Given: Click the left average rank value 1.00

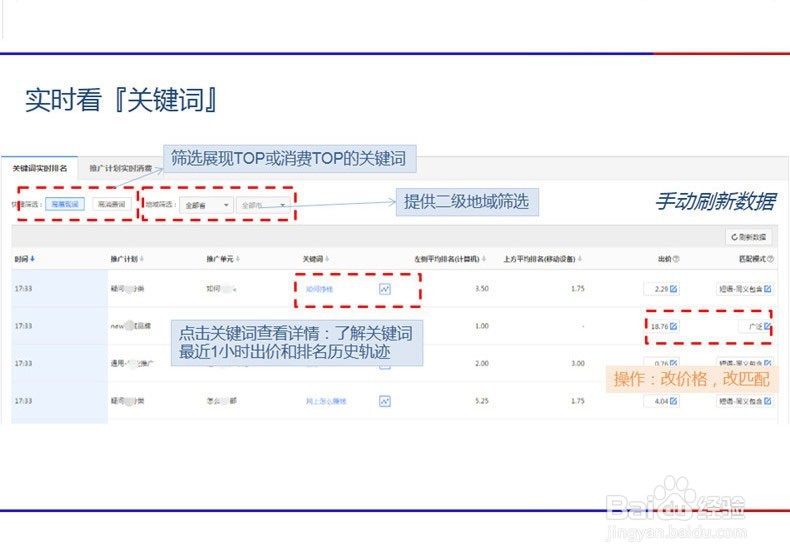Looking at the screenshot, I should click(x=482, y=326).
